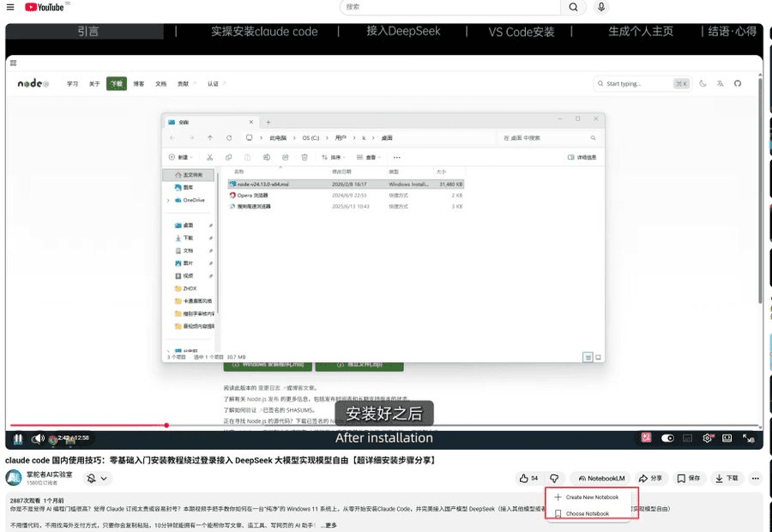This screenshot has height=532, width=772.
Task: Focus the YouTube search field
Action: click(x=450, y=7)
